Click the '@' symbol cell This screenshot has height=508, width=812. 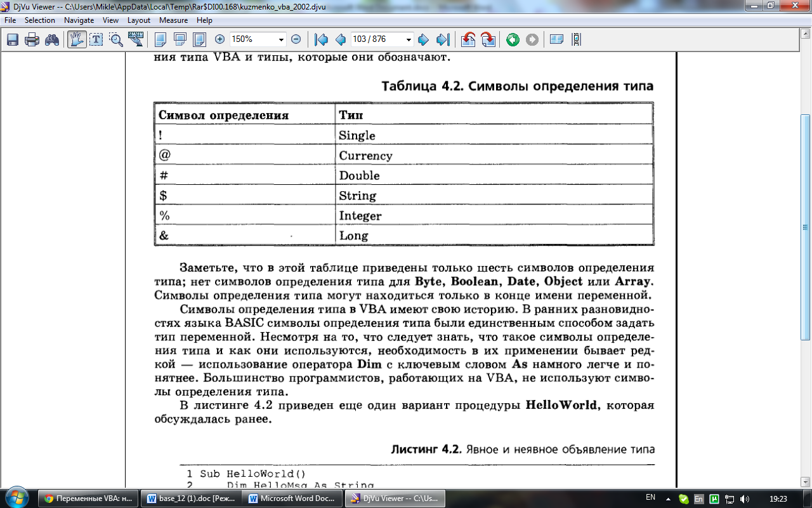(245, 155)
